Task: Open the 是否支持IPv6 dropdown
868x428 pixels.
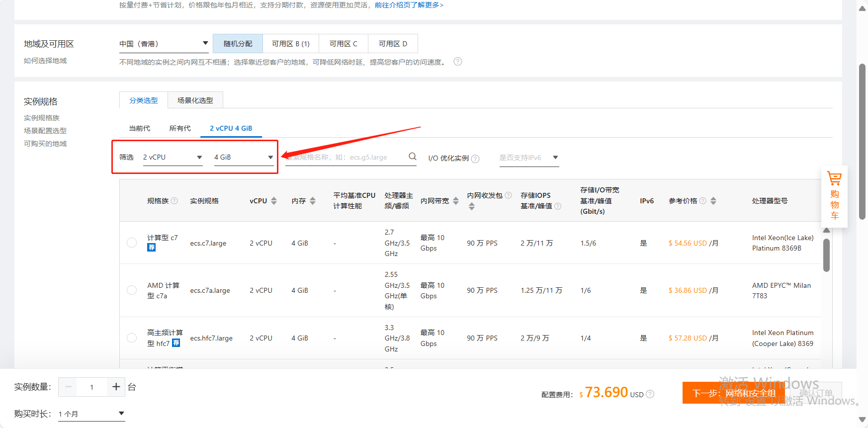Action: tap(529, 158)
